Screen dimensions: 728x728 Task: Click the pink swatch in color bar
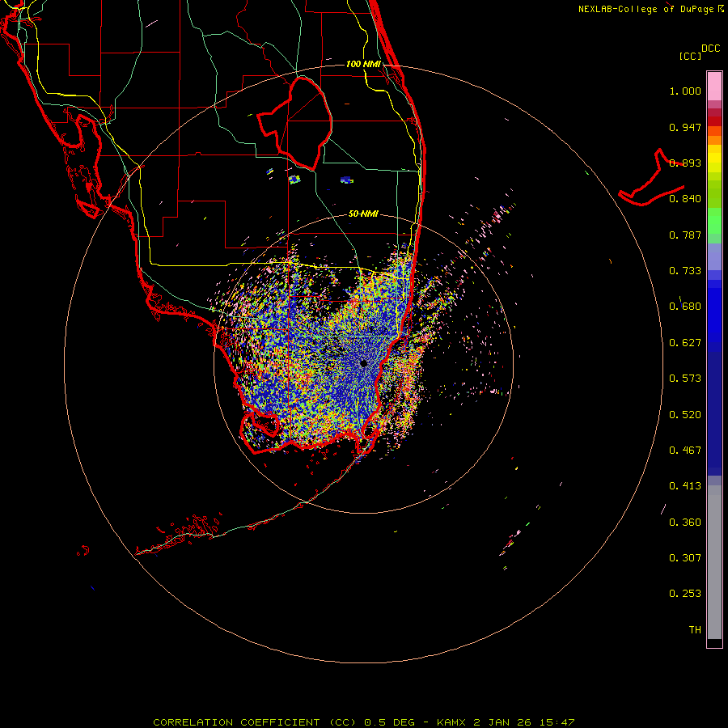point(714,87)
